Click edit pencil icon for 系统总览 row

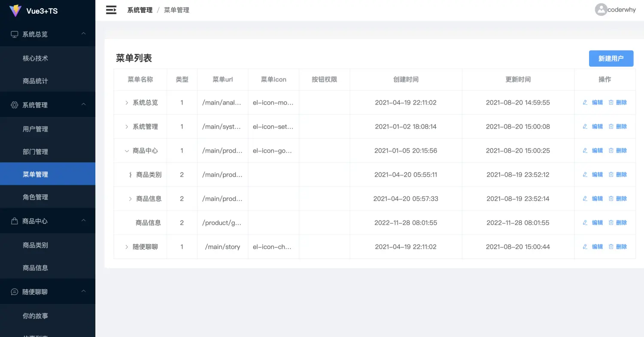(x=585, y=102)
